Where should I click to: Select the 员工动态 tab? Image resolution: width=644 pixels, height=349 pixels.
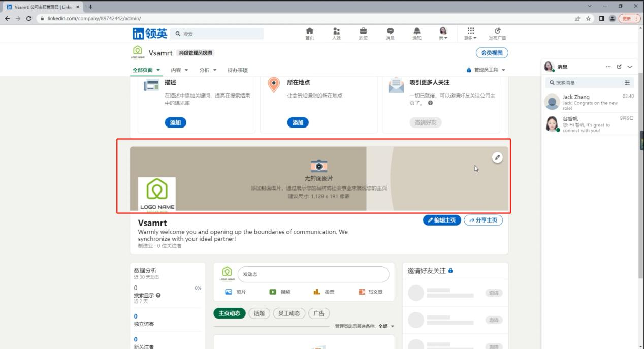289,313
